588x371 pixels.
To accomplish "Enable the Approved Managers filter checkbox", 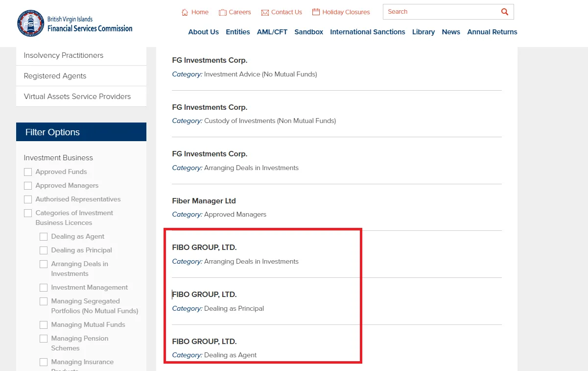I will coord(28,186).
